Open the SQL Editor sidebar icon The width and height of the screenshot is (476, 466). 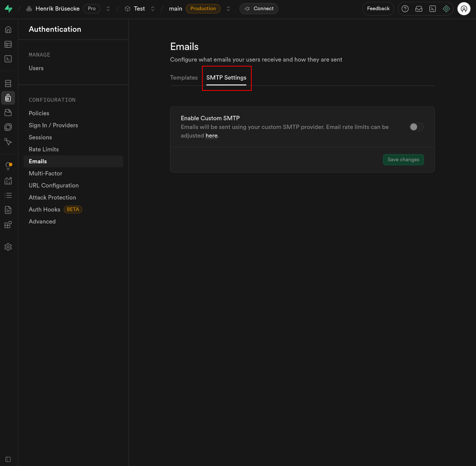(8, 59)
